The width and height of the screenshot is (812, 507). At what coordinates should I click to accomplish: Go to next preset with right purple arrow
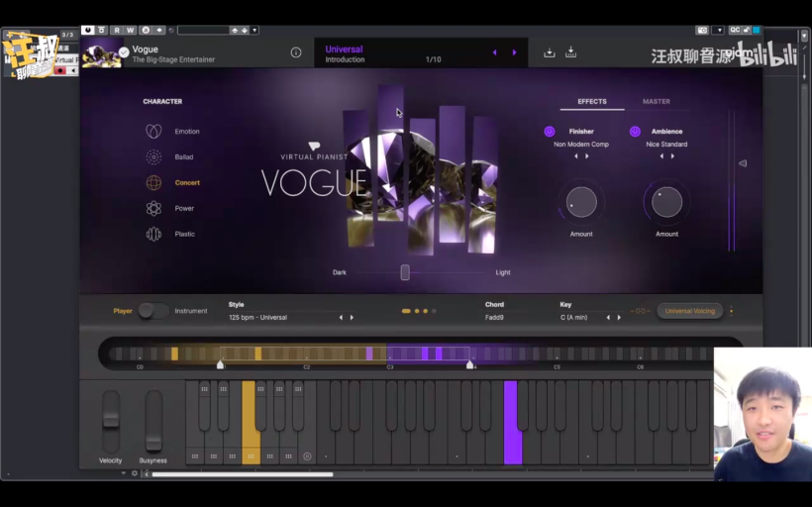point(514,52)
